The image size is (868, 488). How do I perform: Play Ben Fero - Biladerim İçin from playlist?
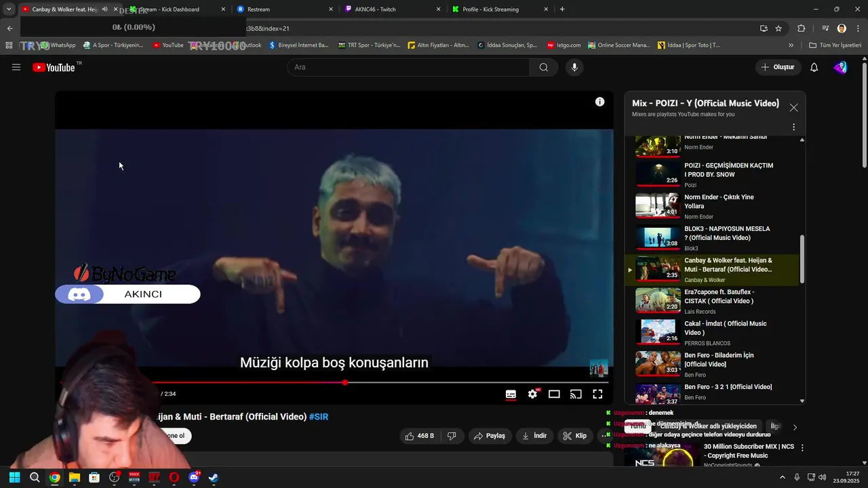click(x=712, y=364)
